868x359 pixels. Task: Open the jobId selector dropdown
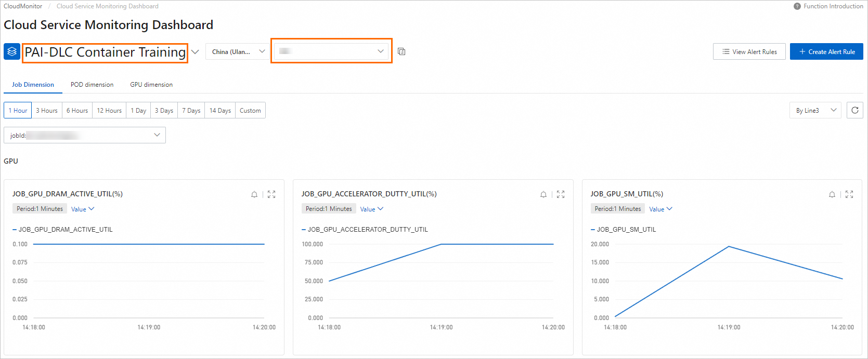[85, 135]
